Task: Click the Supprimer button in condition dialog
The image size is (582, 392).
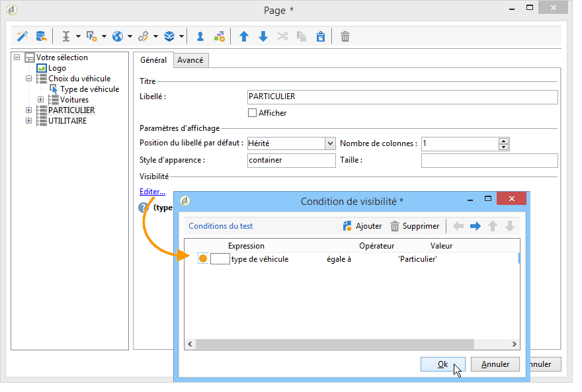Action: pyautogui.click(x=415, y=226)
